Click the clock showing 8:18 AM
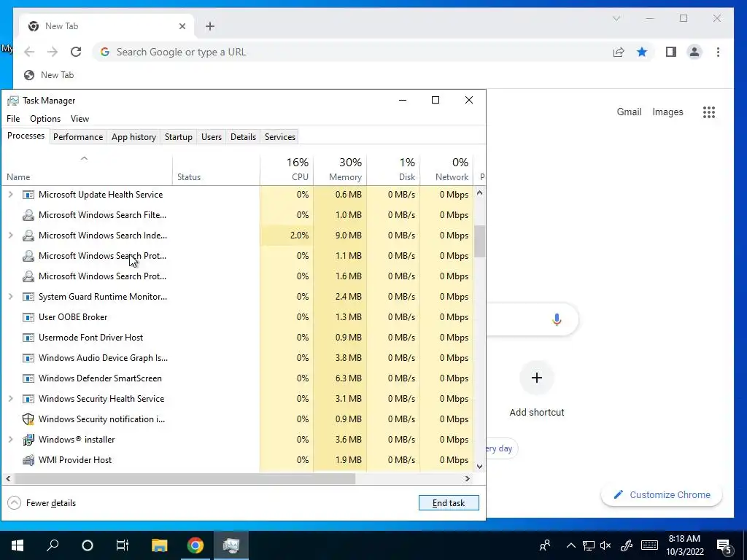The width and height of the screenshot is (747, 560). pos(684,539)
